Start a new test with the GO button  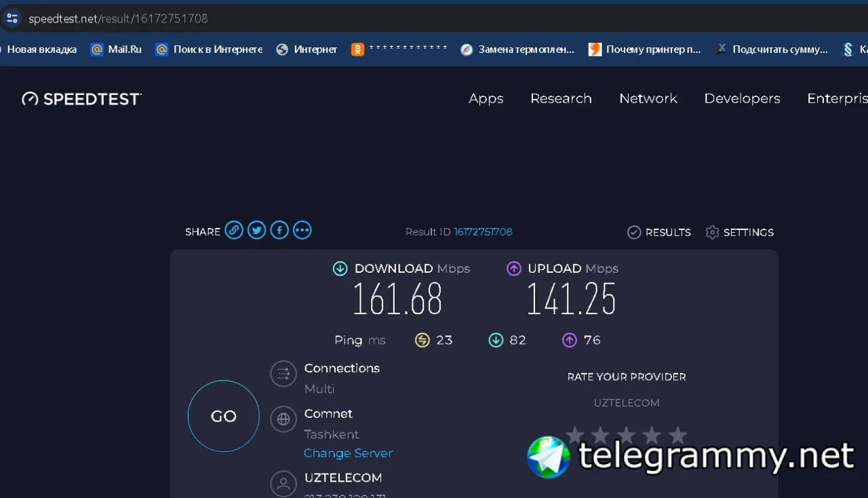pyautogui.click(x=224, y=416)
